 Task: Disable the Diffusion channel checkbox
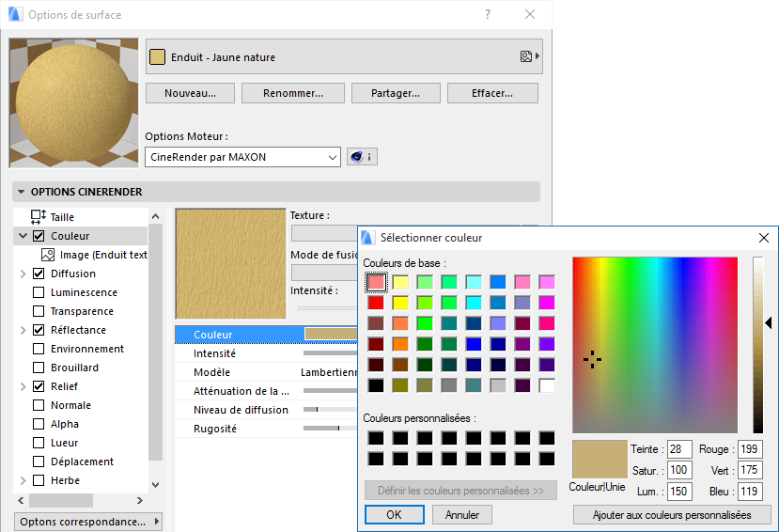[39, 274]
